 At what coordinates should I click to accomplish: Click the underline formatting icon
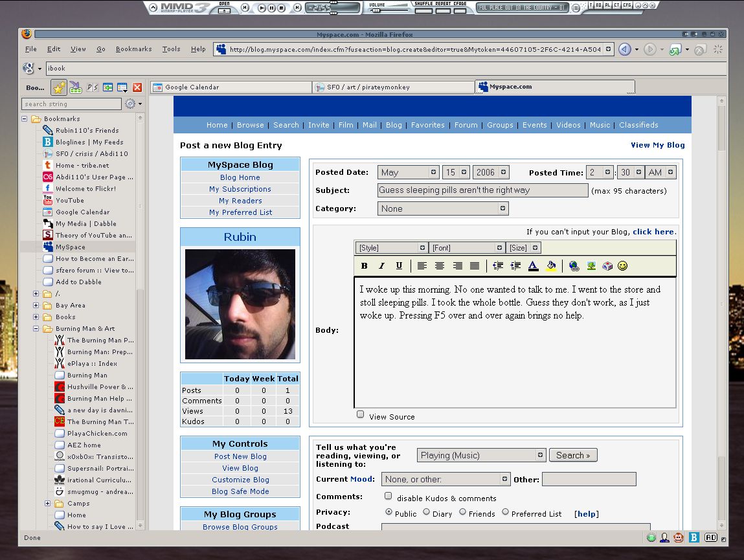(399, 266)
